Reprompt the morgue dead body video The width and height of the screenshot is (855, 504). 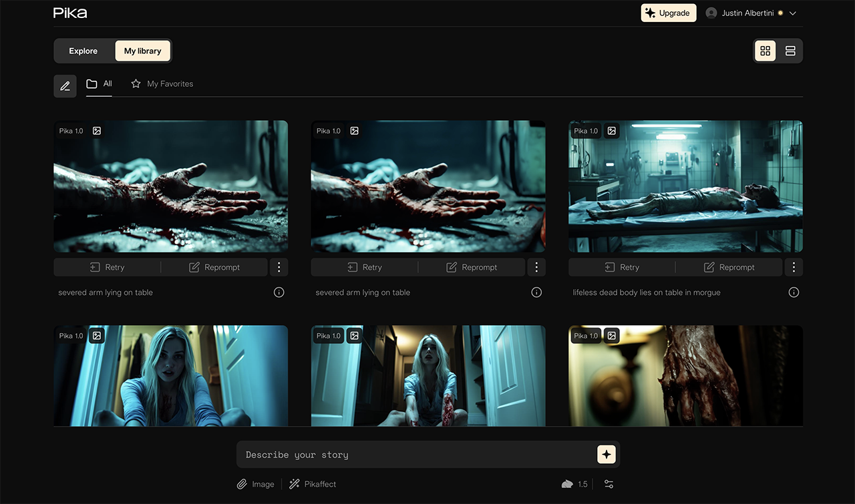pos(729,267)
